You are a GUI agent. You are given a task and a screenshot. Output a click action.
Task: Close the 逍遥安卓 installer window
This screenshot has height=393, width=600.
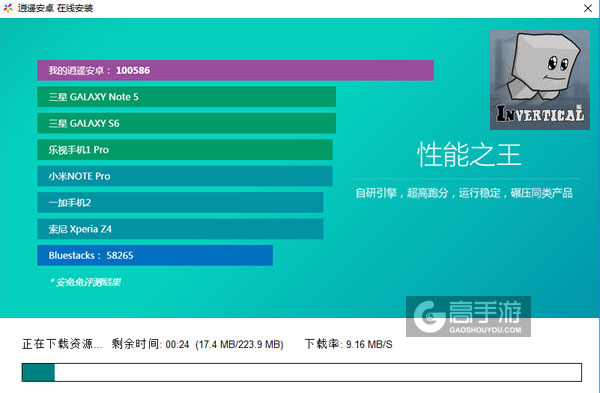click(x=588, y=8)
